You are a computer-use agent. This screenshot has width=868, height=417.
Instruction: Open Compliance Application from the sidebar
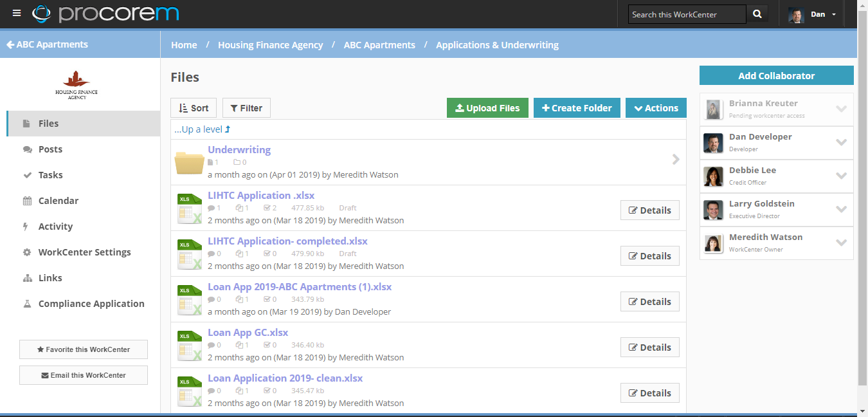[91, 304]
